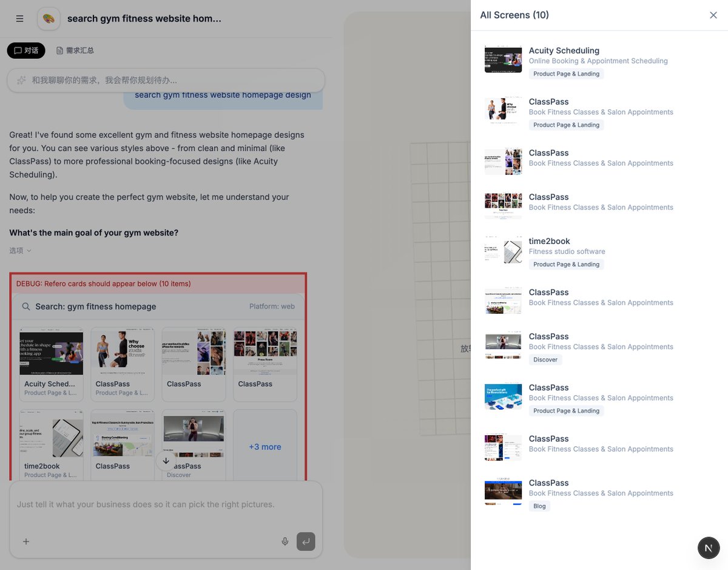Viewport: 728px width, 570px height.
Task: Click the Online Booking & Appointment Scheduling subtitle
Action: pyautogui.click(x=598, y=61)
